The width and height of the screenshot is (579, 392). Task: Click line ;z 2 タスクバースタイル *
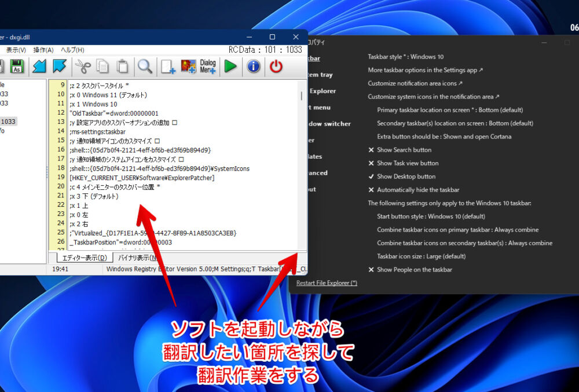(99, 86)
